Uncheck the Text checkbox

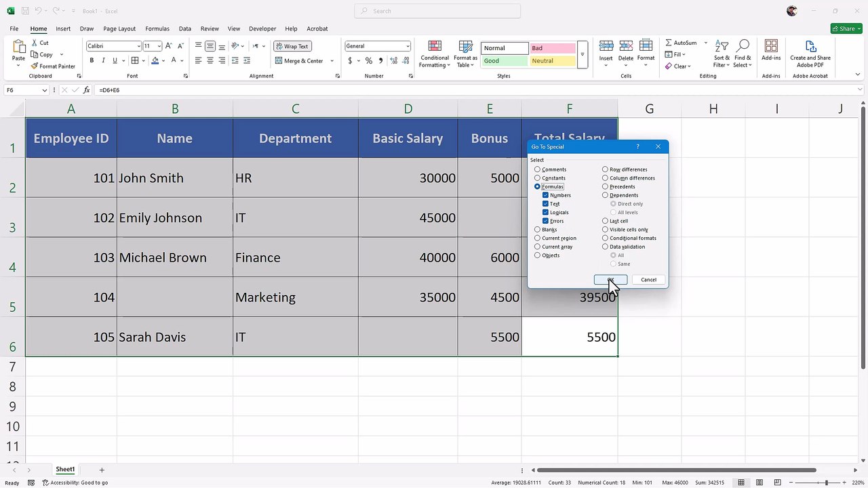(x=545, y=204)
